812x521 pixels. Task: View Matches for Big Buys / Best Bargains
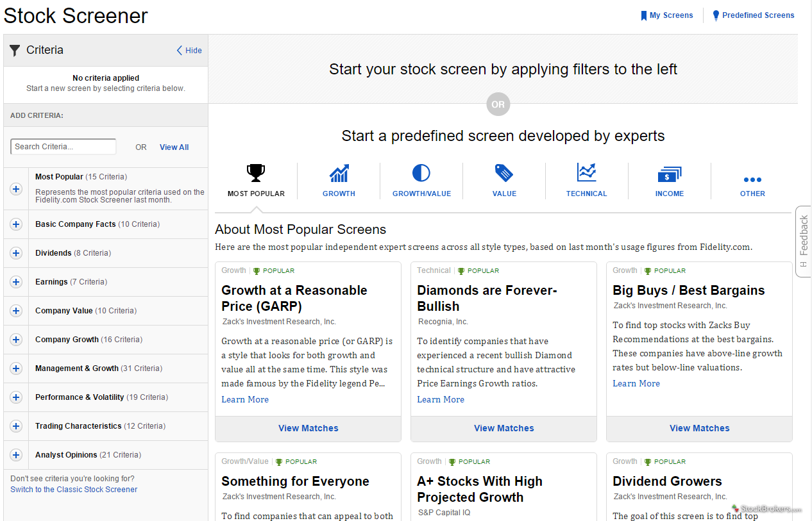(x=700, y=428)
